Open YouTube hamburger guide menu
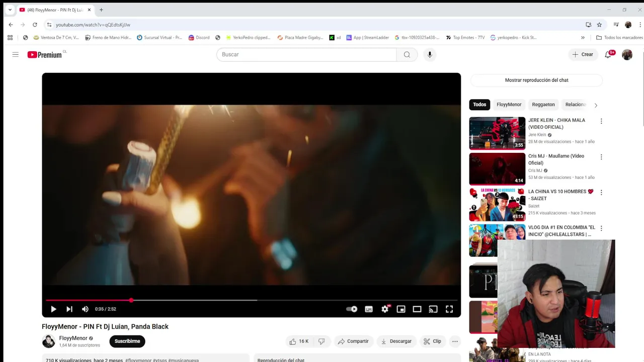This screenshot has width=644, height=362. (x=16, y=54)
